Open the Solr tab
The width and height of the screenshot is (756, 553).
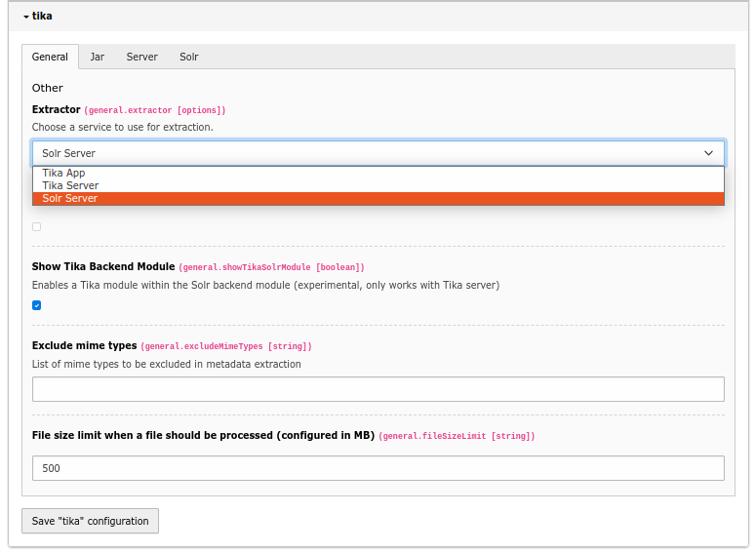click(x=189, y=57)
